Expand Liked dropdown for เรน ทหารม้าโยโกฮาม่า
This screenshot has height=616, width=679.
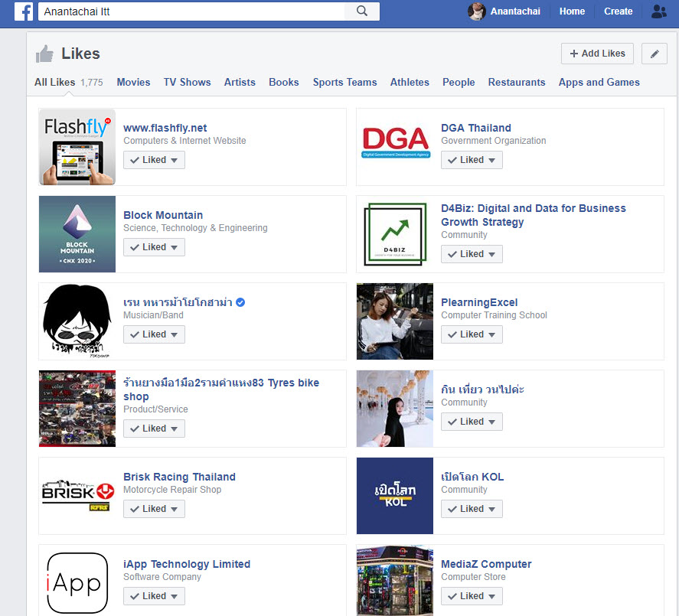coord(154,334)
